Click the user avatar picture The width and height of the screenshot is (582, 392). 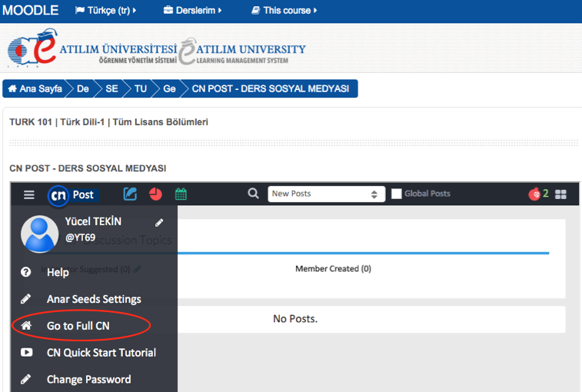click(39, 234)
